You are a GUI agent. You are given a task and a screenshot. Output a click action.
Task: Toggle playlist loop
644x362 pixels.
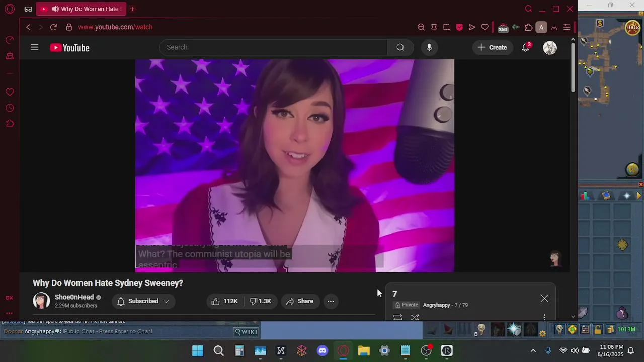coord(397,317)
